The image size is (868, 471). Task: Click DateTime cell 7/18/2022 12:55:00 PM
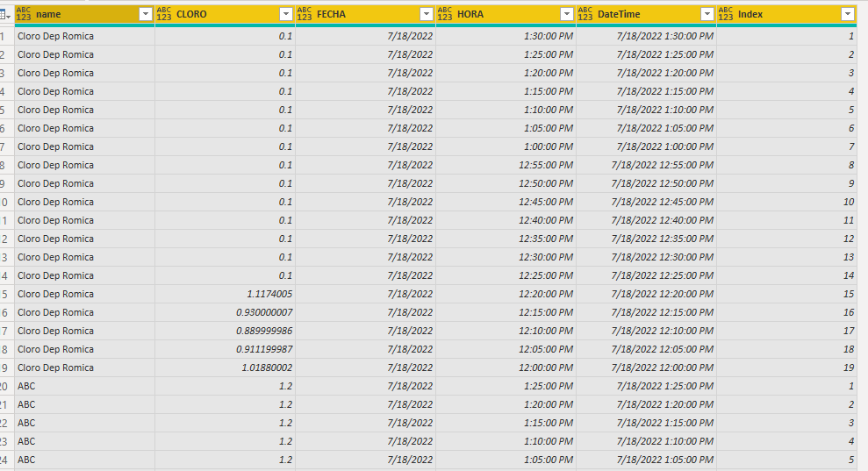647,165
